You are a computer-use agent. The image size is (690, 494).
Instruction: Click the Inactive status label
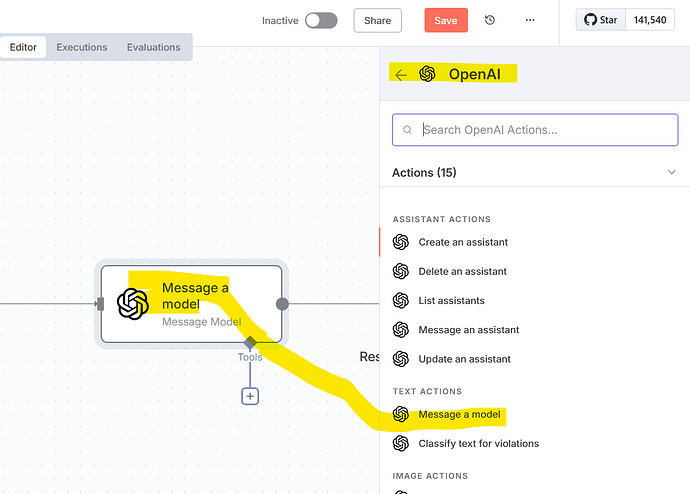280,21
